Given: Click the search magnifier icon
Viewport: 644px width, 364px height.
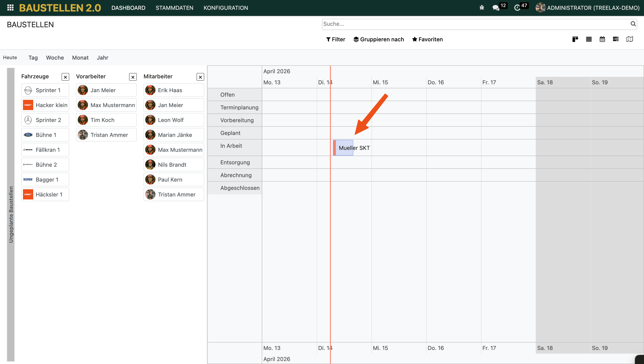Looking at the screenshot, I should (633, 24).
